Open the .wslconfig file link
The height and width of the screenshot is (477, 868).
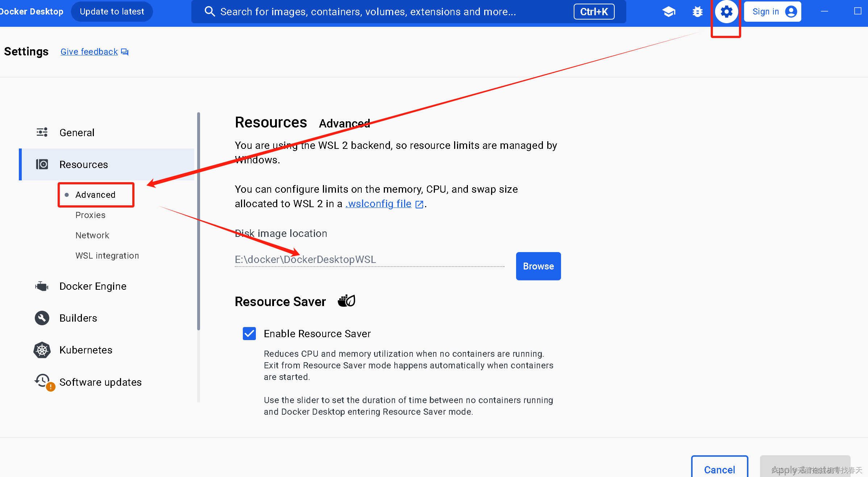click(x=379, y=204)
